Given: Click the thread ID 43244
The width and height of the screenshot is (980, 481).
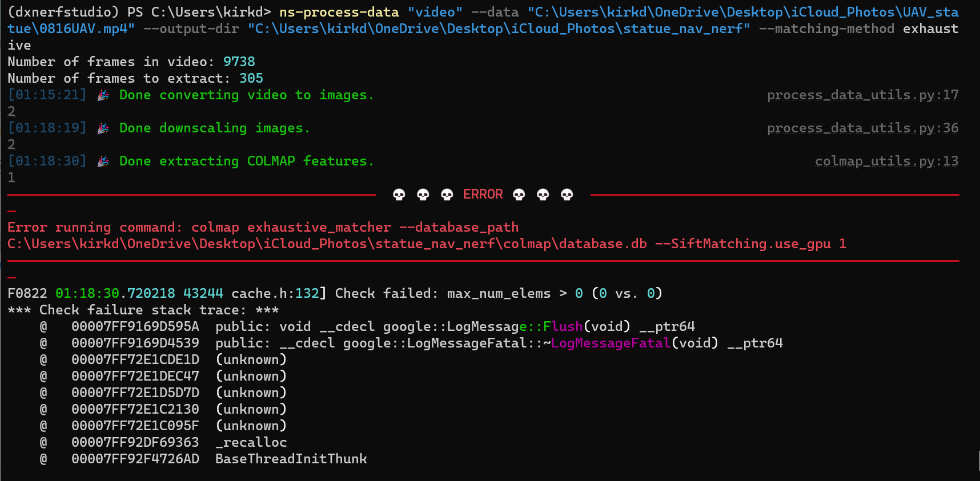Looking at the screenshot, I should tap(203, 293).
